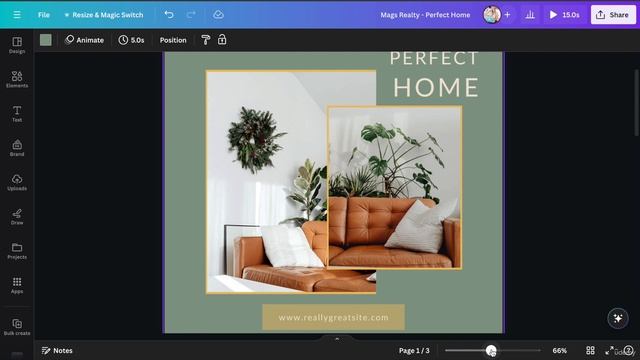
Task: Check cloud save status icon
Action: [x=218, y=15]
